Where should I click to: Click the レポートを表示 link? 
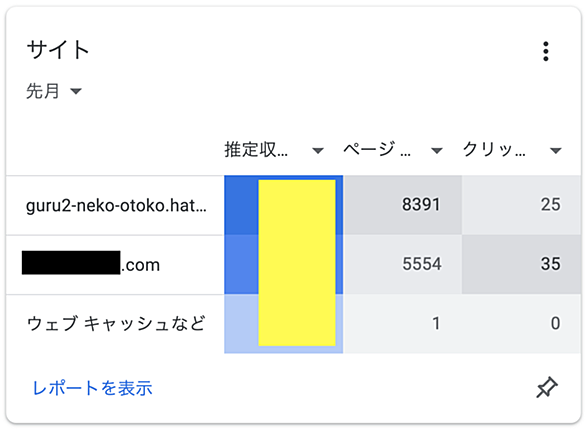pos(92,388)
